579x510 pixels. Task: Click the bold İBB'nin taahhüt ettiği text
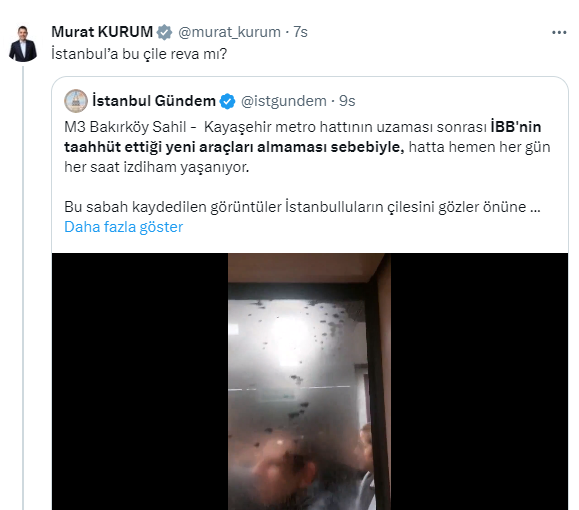pos(303,137)
